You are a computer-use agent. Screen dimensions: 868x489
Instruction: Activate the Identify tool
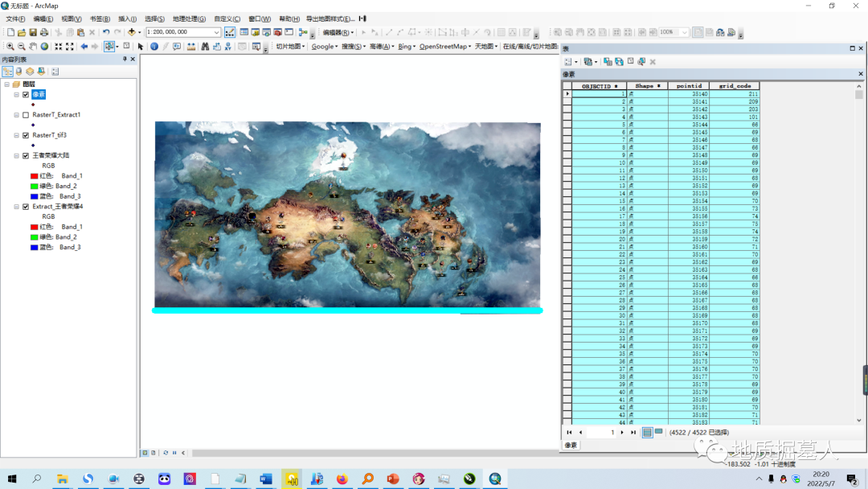click(x=154, y=47)
